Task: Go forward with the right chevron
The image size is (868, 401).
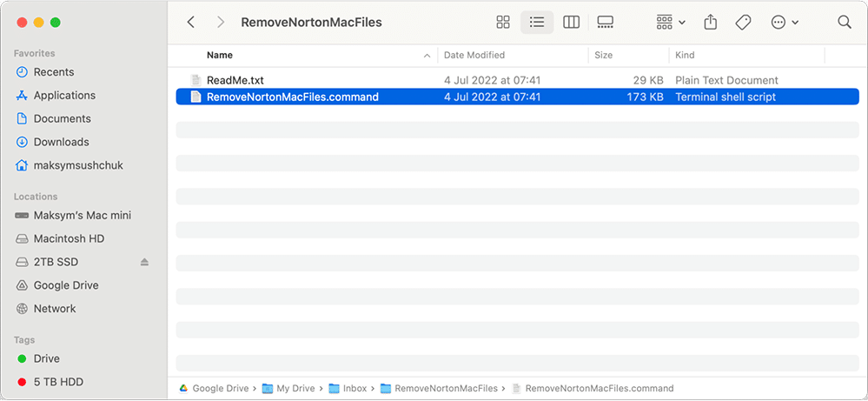Action: [221, 22]
